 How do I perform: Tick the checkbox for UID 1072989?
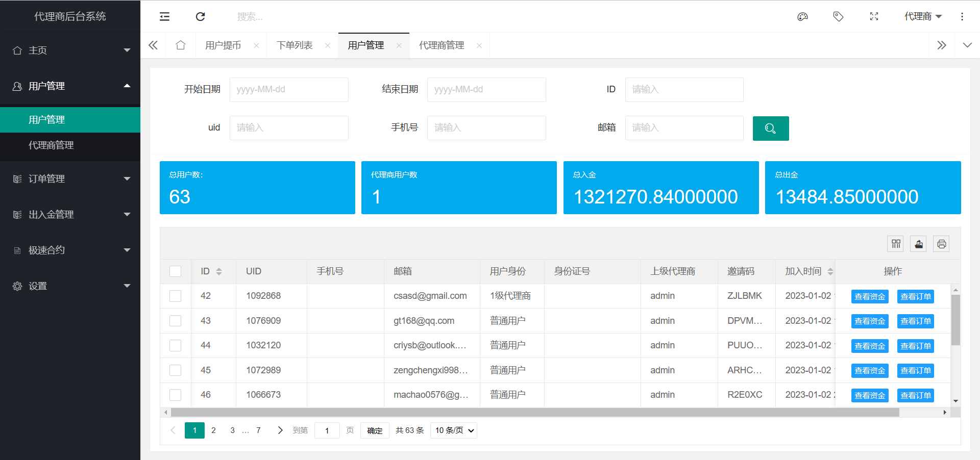pos(175,370)
